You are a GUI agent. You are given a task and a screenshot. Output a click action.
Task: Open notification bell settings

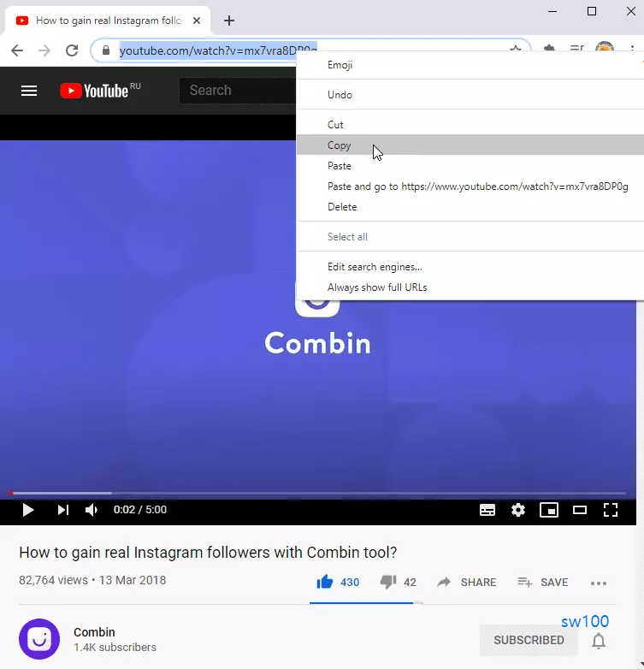[599, 641]
